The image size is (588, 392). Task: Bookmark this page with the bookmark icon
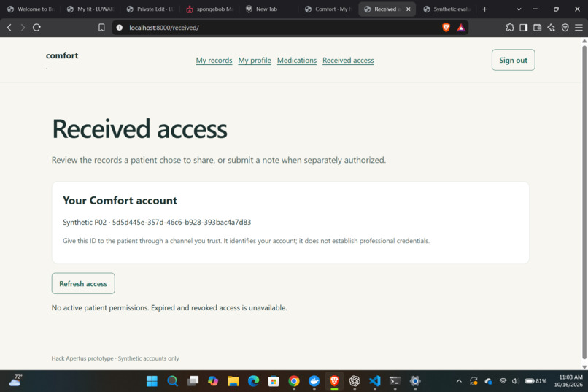pos(101,28)
